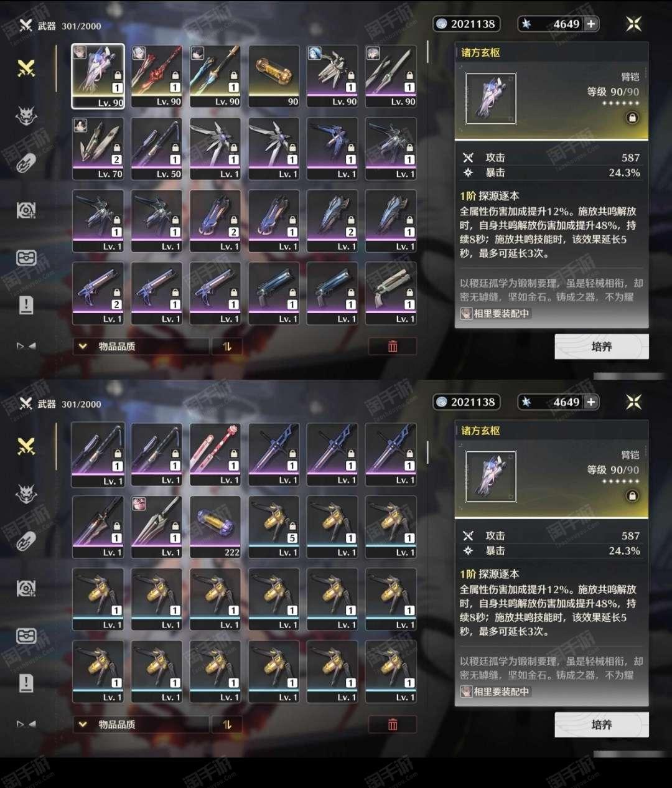Click the 培养 button in upper panel
Image resolution: width=672 pixels, height=788 pixels.
[x=602, y=347]
